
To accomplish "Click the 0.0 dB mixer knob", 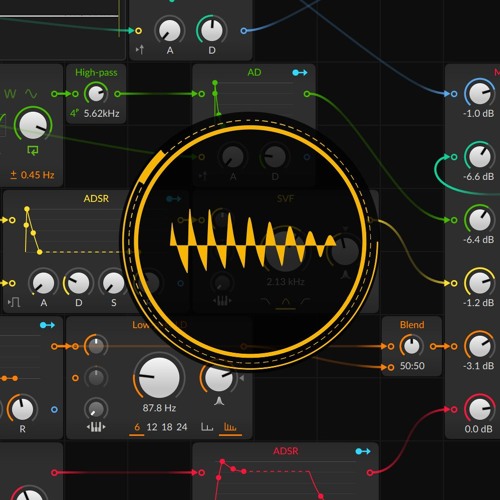I will coord(480,409).
